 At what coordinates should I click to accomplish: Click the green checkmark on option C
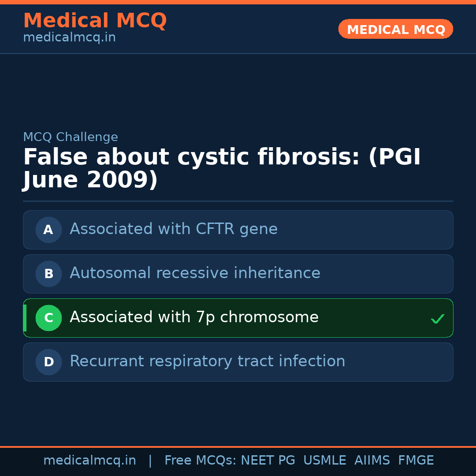[x=437, y=319]
